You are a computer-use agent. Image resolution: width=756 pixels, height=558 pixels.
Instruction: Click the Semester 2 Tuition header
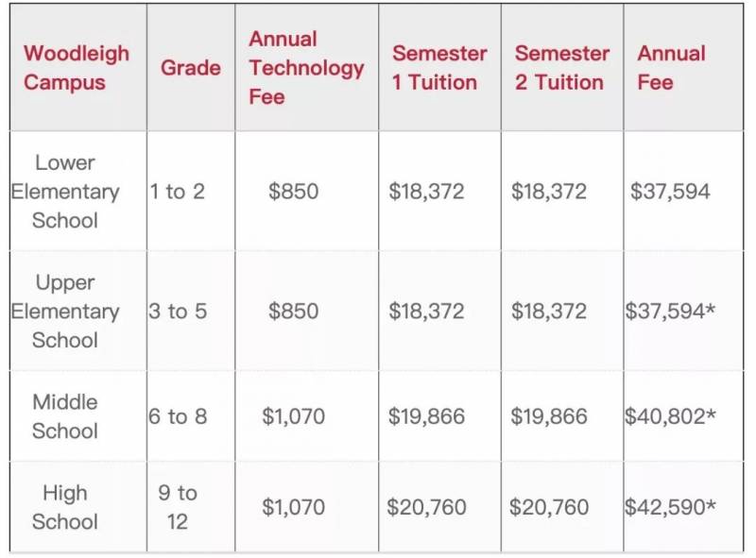(x=561, y=68)
